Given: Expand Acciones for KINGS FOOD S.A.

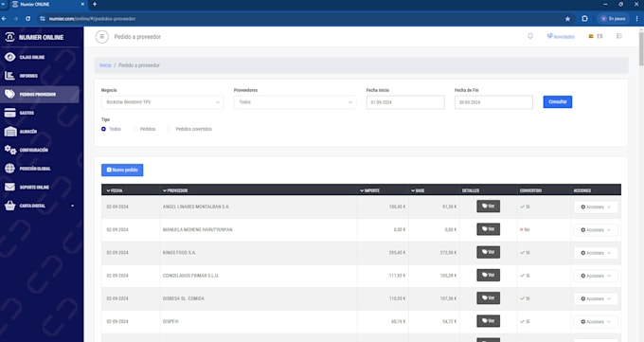Looking at the screenshot, I should (596, 253).
